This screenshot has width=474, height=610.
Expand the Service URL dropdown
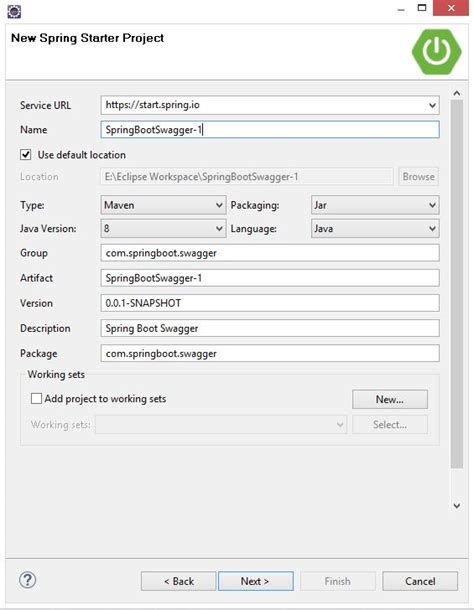[432, 105]
